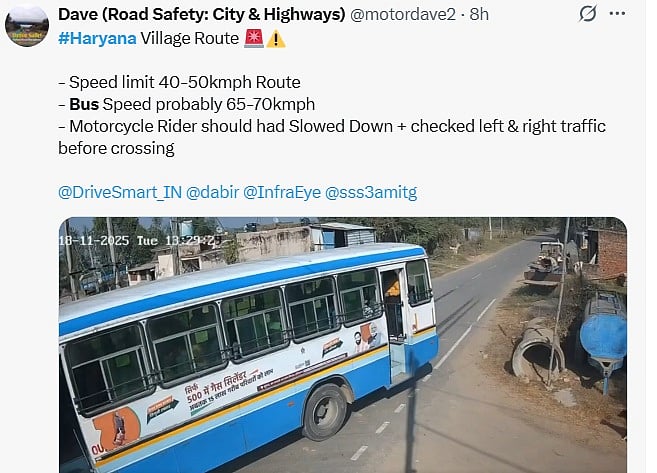Viewport: 657px width, 473px height.
Task: Click the bus door in the video frame
Action: pyautogui.click(x=395, y=323)
